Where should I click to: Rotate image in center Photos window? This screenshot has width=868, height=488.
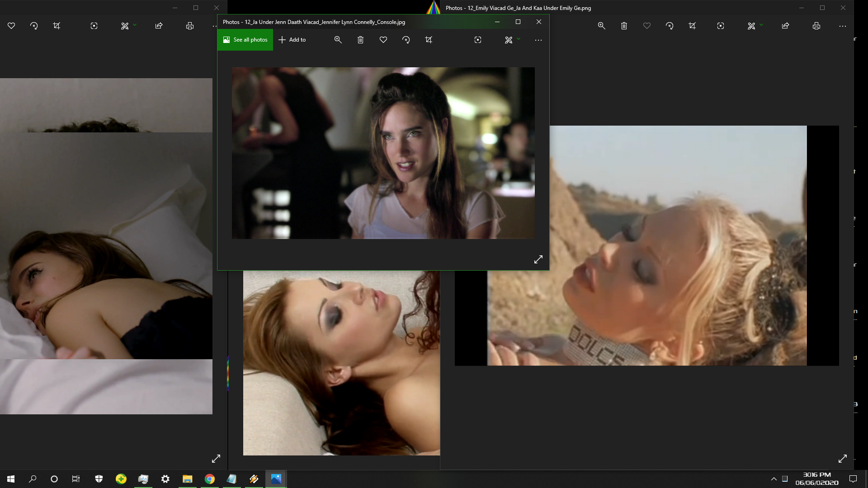(406, 40)
